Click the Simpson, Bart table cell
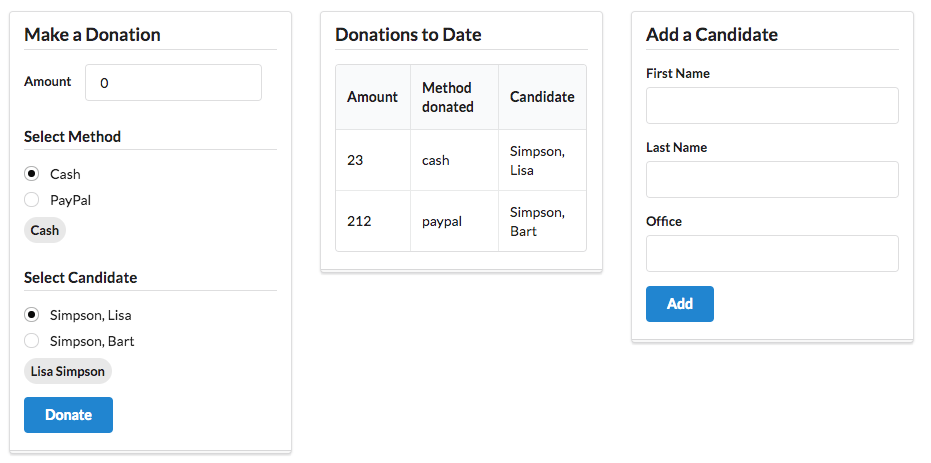Image resolution: width=931 pixels, height=463 pixels. (538, 221)
